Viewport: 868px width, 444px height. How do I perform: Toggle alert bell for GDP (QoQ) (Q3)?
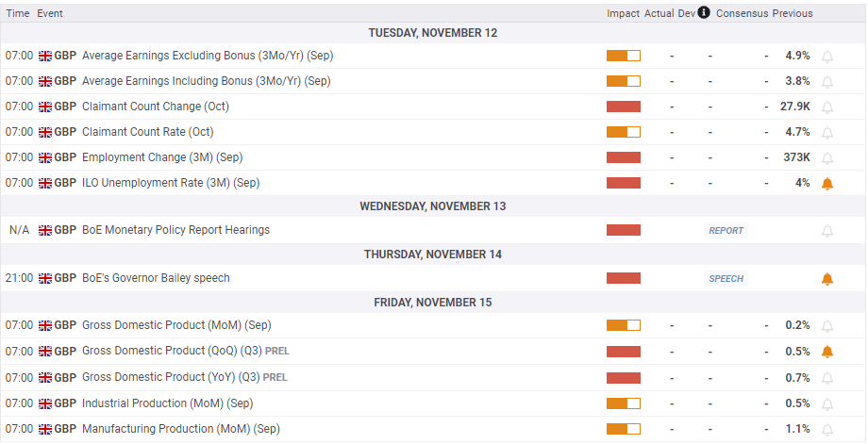tap(827, 352)
